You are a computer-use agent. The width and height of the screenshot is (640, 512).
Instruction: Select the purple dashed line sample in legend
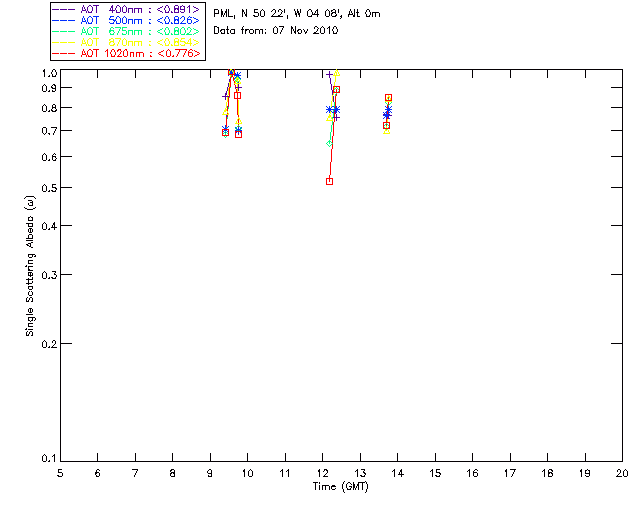(x=64, y=9)
